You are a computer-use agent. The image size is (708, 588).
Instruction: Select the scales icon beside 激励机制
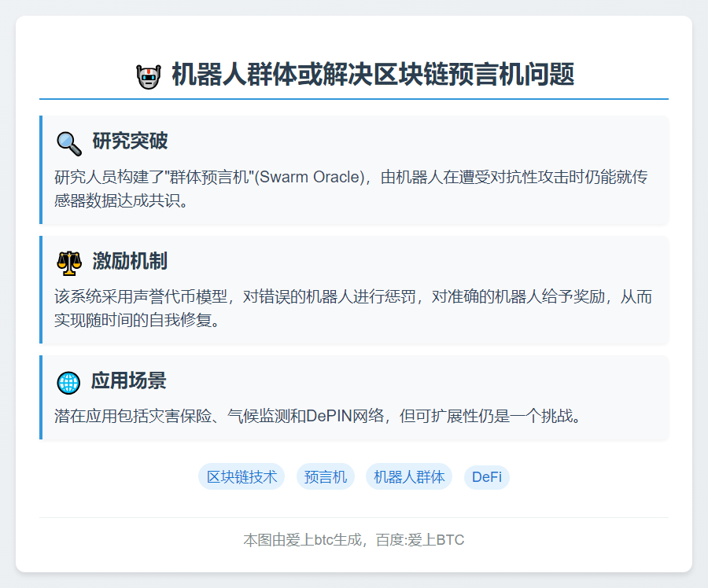[x=69, y=262]
